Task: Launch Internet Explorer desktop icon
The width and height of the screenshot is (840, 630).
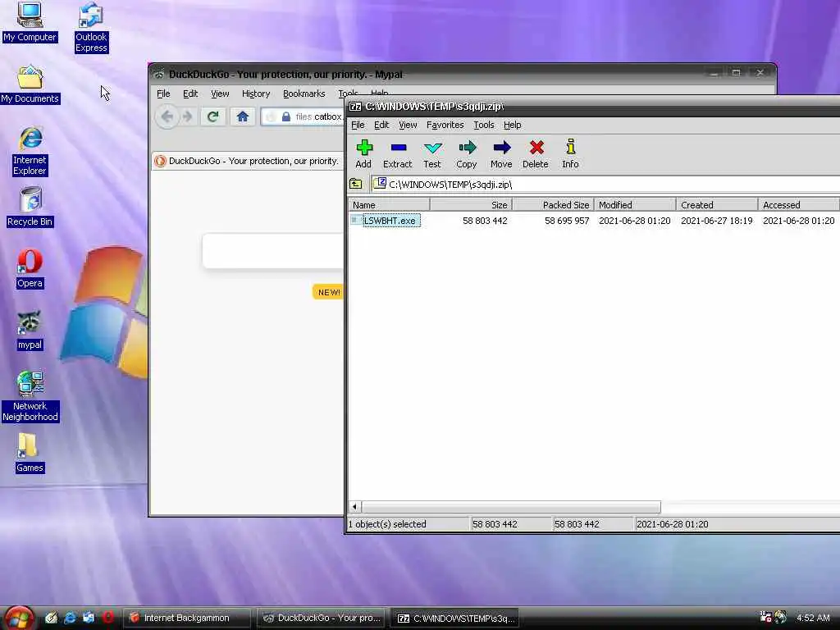Action: [x=30, y=151]
